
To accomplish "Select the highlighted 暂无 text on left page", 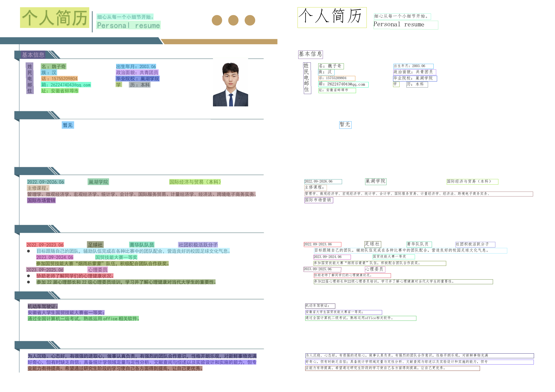I will pos(68,125).
